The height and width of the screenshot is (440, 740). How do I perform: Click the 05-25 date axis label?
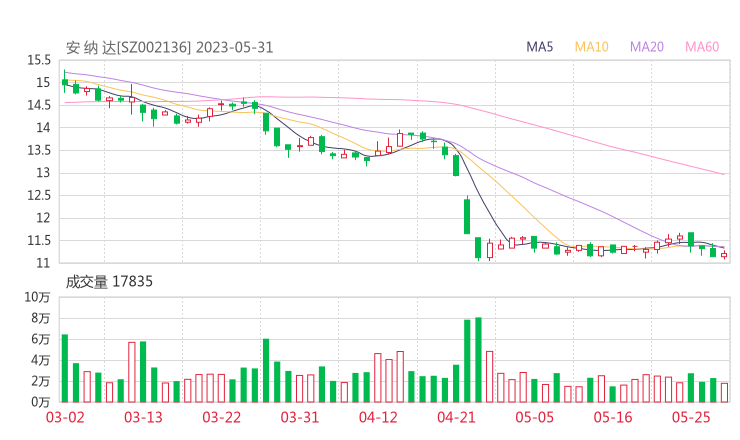pyautogui.click(x=691, y=417)
